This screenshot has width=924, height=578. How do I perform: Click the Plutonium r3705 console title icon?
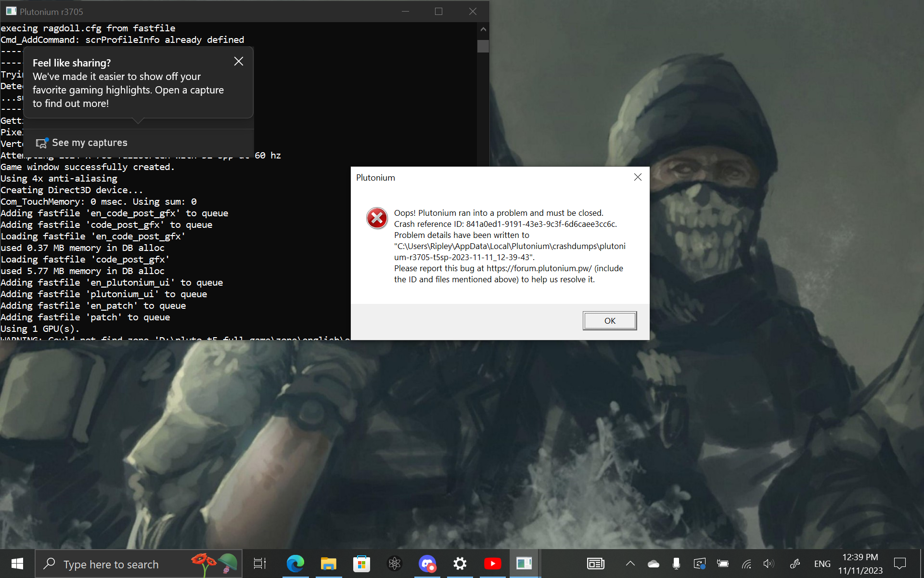tap(11, 11)
